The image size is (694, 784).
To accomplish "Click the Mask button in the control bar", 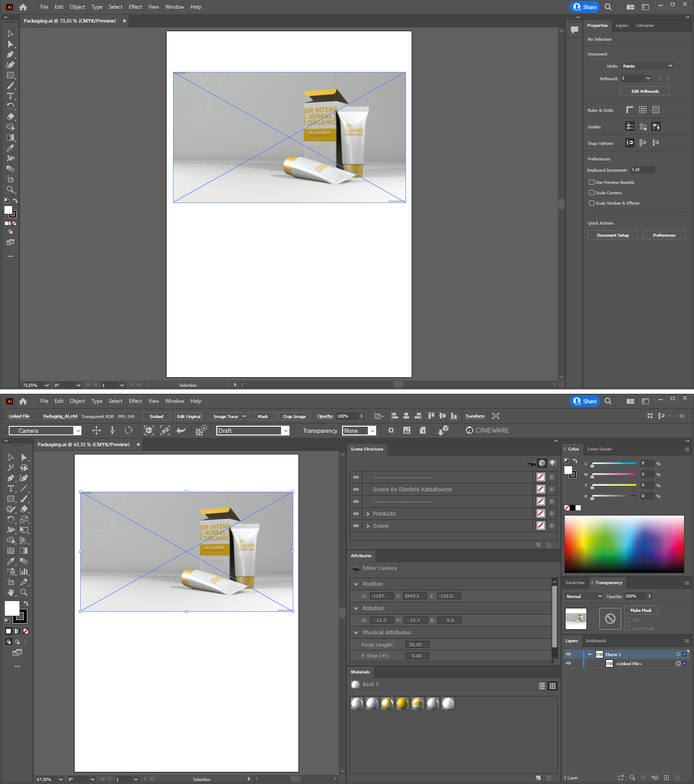I will [x=262, y=416].
